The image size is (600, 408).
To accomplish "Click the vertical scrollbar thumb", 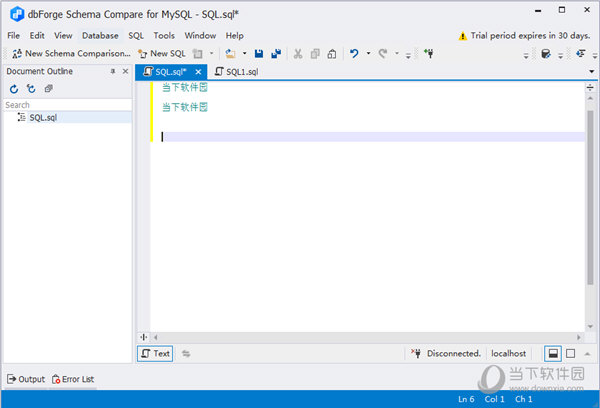I will point(590,197).
